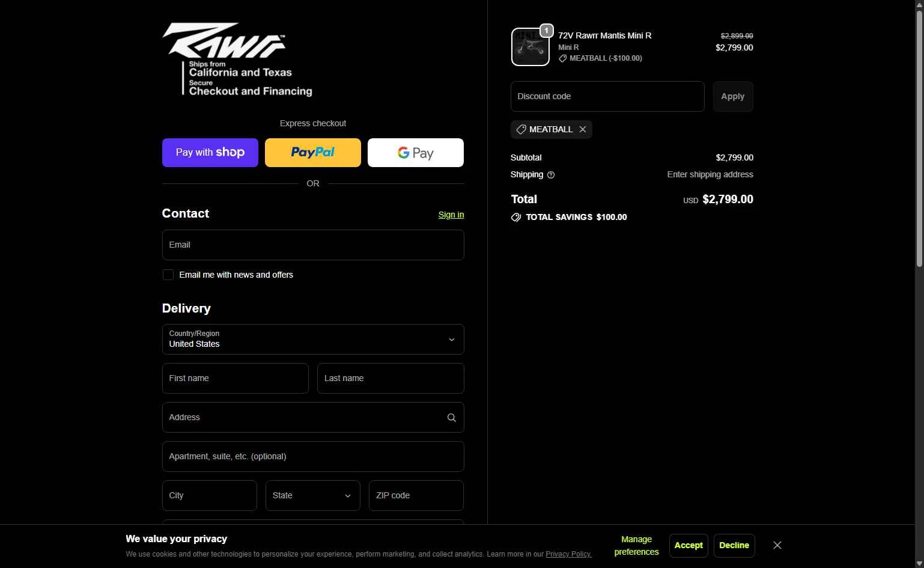Pay with Shop express checkout

[210, 153]
